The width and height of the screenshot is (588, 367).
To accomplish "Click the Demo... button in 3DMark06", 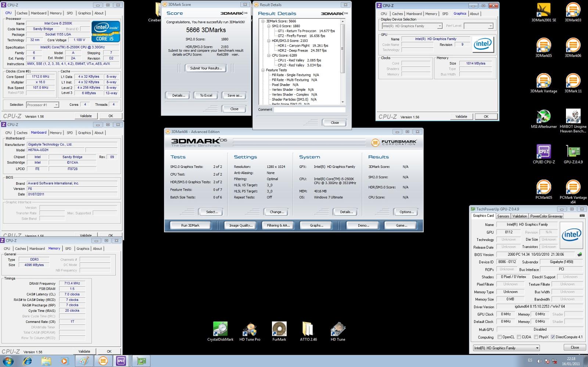I will pyautogui.click(x=363, y=226).
